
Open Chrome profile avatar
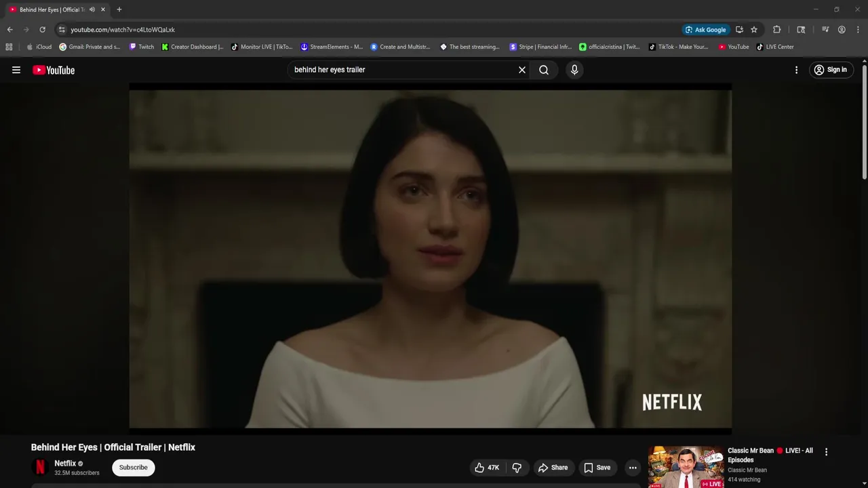coord(842,30)
